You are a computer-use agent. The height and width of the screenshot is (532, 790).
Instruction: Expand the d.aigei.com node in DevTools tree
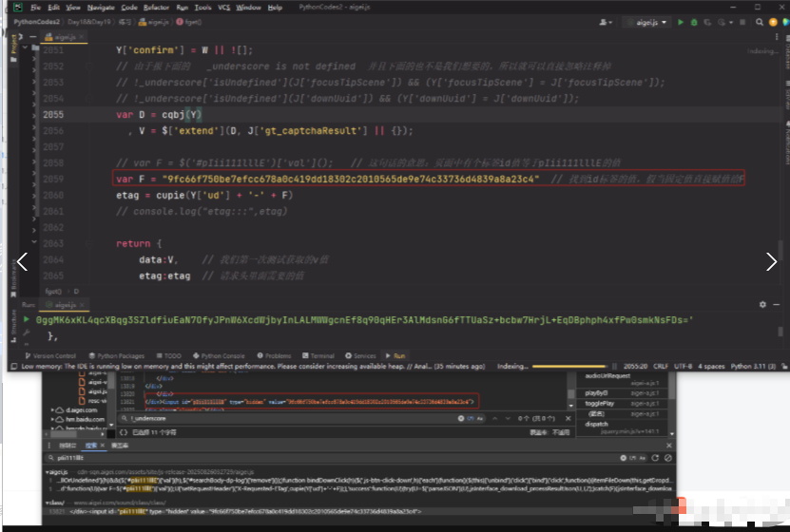click(52, 410)
